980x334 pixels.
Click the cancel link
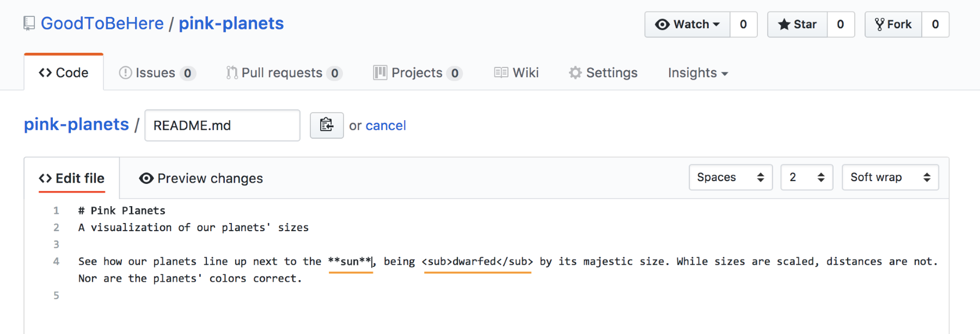point(385,126)
